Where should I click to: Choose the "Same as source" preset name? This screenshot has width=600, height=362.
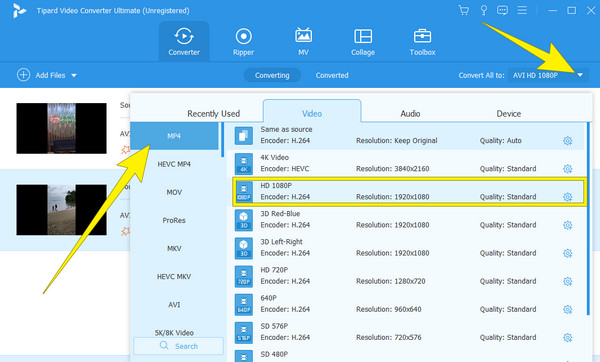(286, 129)
